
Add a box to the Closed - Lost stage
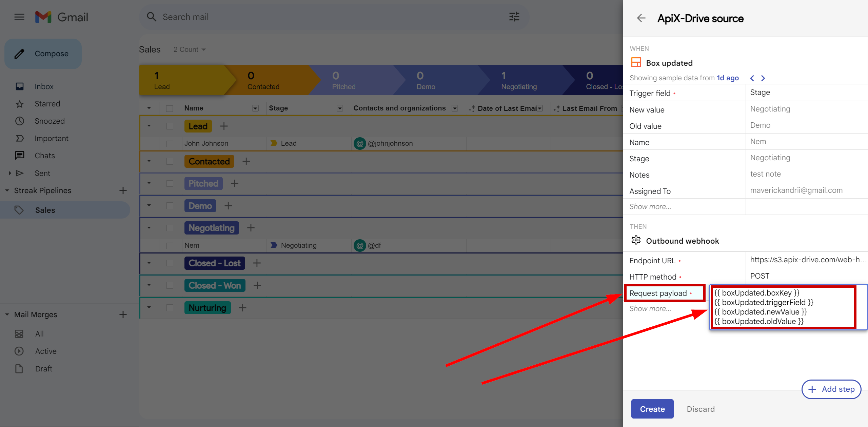[257, 263]
